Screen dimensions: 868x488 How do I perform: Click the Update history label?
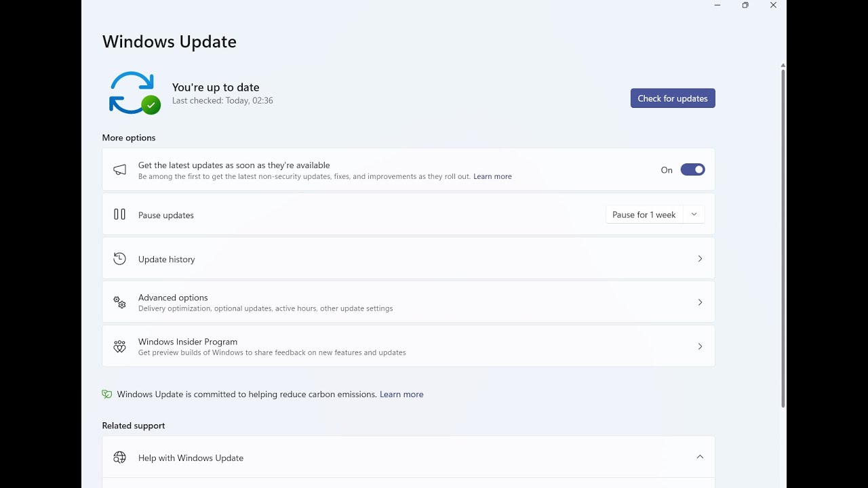coord(166,259)
